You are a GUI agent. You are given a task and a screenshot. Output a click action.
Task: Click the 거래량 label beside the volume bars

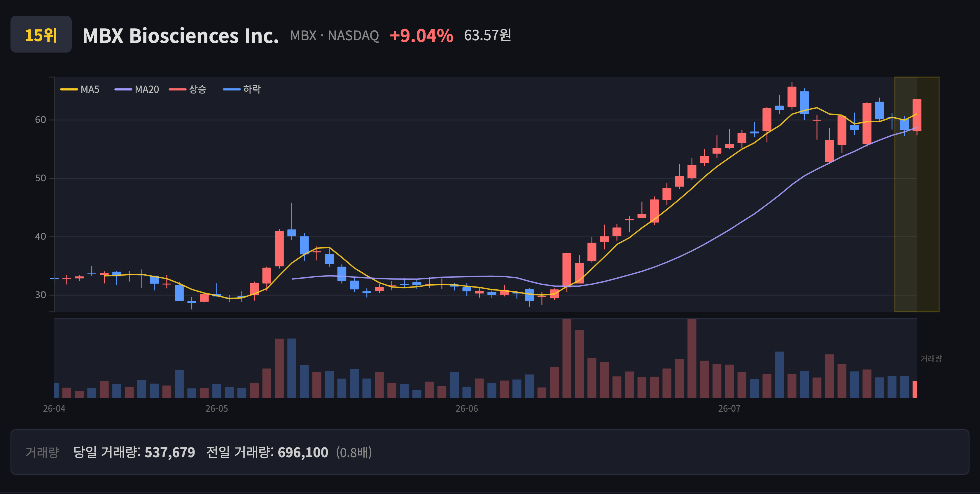click(931, 359)
